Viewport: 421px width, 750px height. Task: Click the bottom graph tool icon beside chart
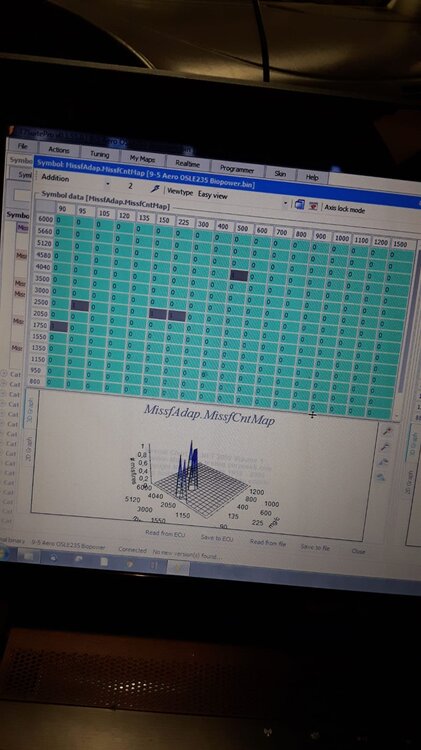[381, 476]
